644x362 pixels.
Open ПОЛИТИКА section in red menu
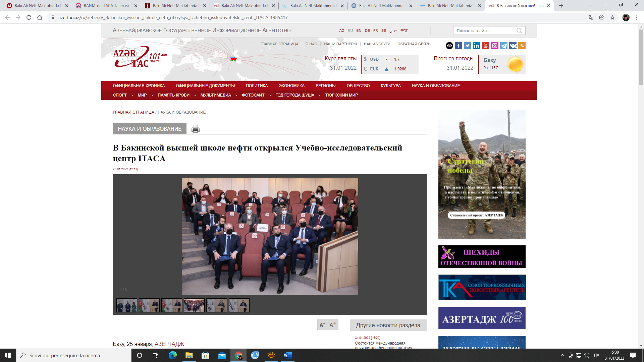257,86
